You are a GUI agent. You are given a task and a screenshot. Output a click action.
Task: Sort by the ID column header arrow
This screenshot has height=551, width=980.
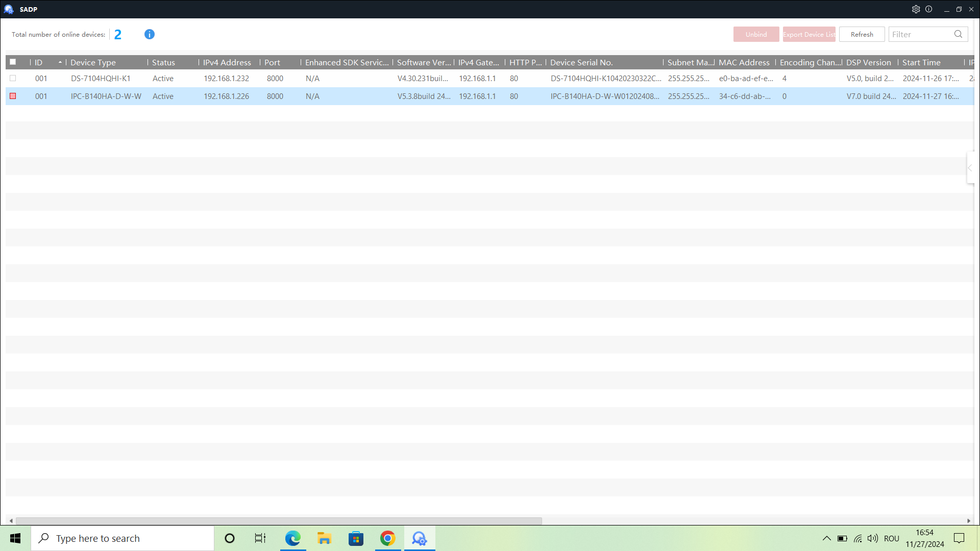point(60,62)
